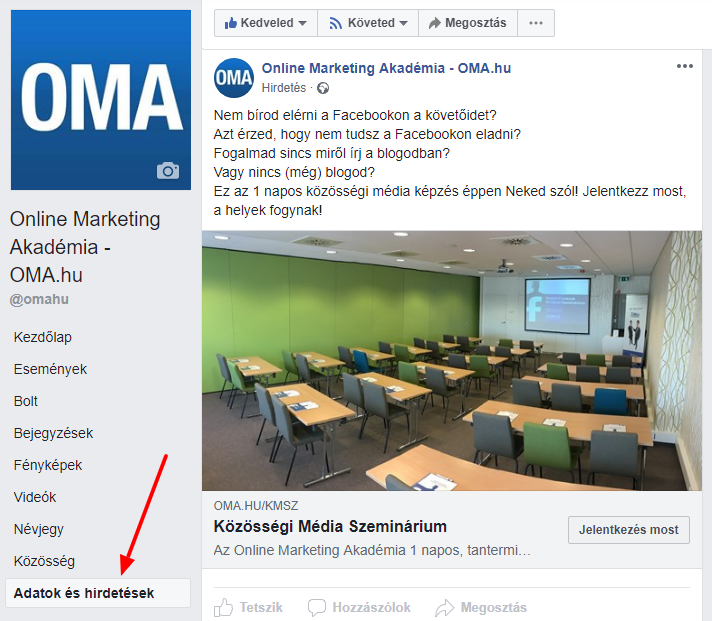Click post text 'Nem bírod elérni a Facebookon'

click(355, 115)
